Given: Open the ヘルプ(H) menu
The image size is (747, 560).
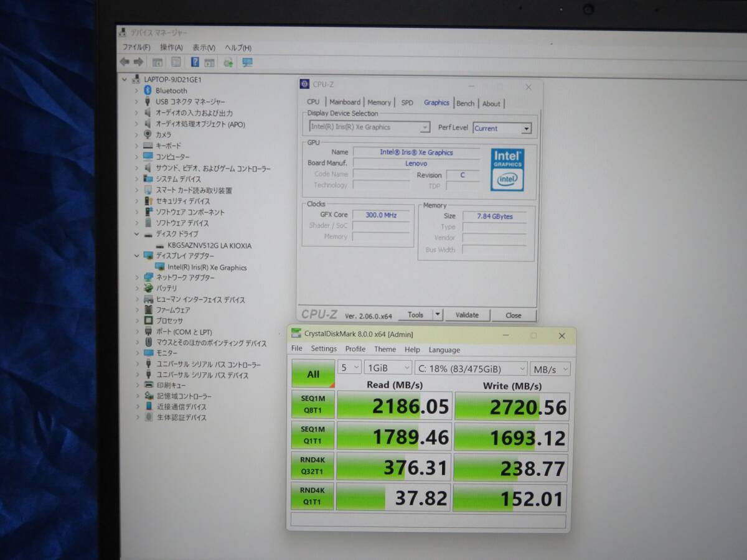Looking at the screenshot, I should click(x=238, y=47).
